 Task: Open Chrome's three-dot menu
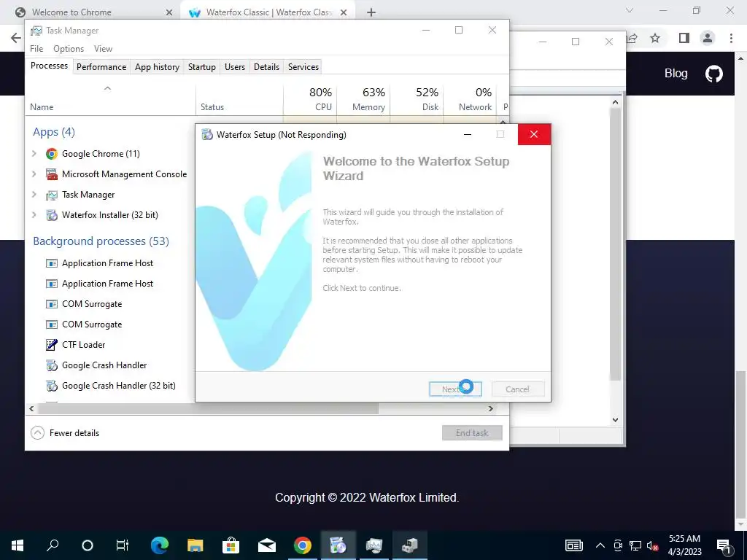point(731,38)
